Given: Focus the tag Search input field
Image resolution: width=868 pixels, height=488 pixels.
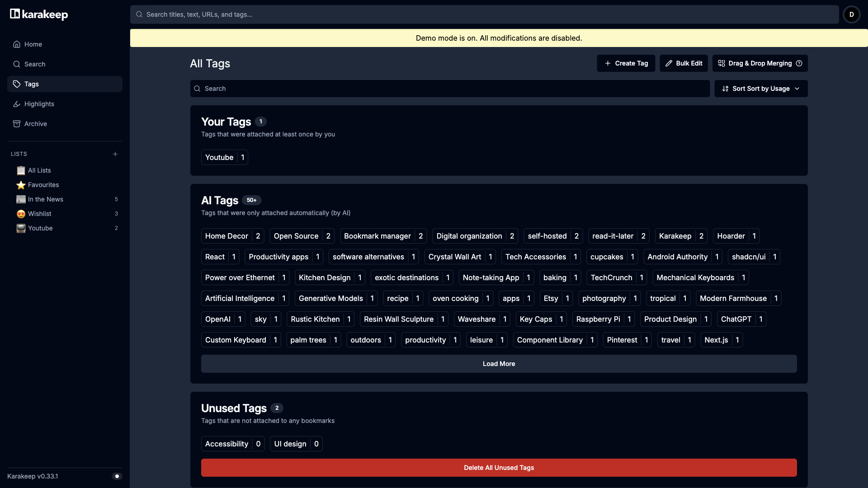Looking at the screenshot, I should [x=450, y=89].
